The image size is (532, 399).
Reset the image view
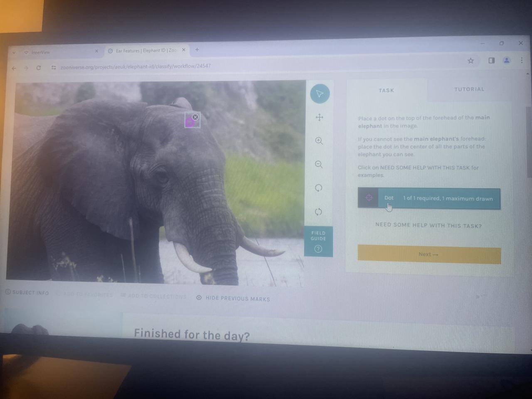318,212
